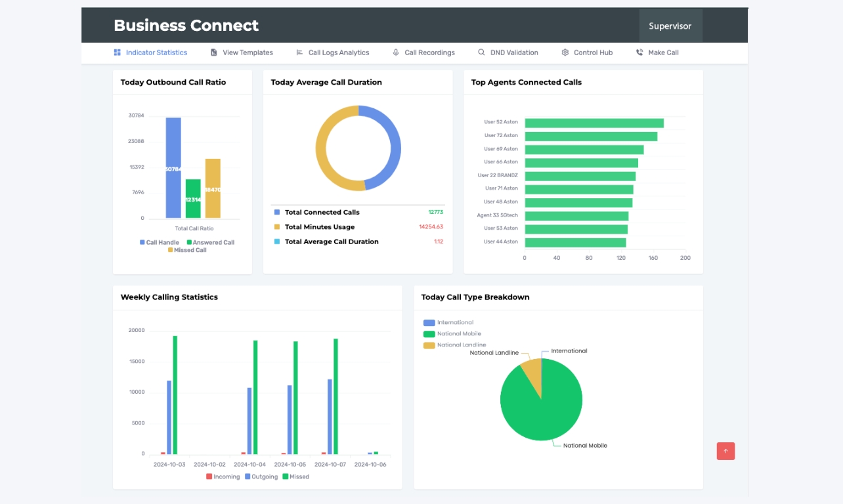Viewport: 843px width, 504px height.
Task: Toggle Outgoing series in weekly chart legend
Action: tap(261, 476)
